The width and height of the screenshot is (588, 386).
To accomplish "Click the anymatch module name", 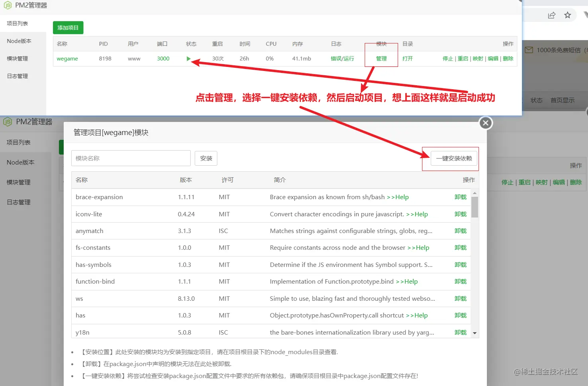I will [90, 231].
